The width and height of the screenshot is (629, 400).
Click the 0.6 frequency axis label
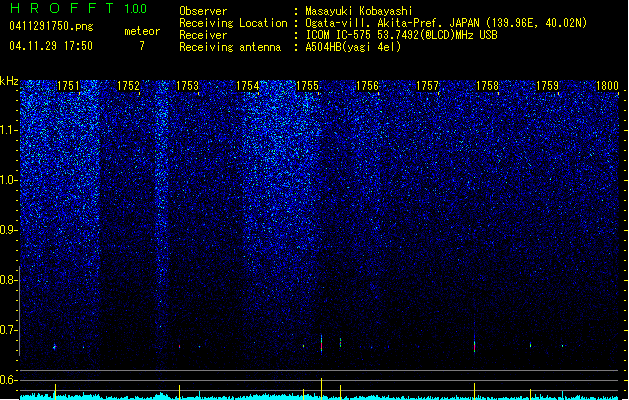tap(8, 380)
